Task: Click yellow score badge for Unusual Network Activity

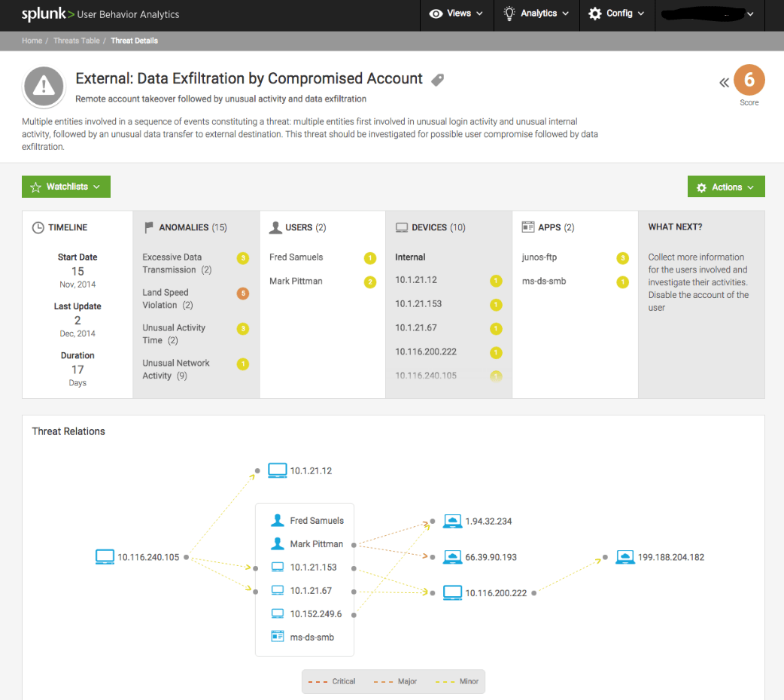Action: pyautogui.click(x=243, y=364)
